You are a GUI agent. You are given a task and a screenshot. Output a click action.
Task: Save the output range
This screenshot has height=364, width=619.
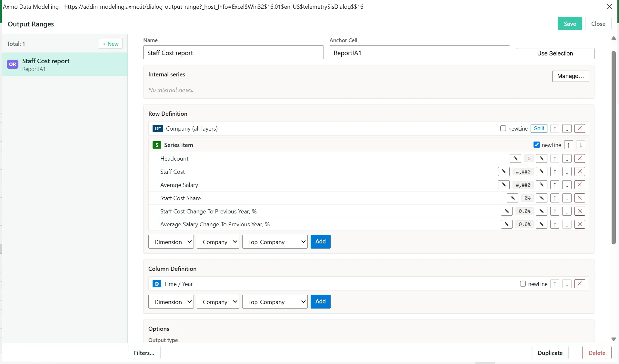(570, 24)
